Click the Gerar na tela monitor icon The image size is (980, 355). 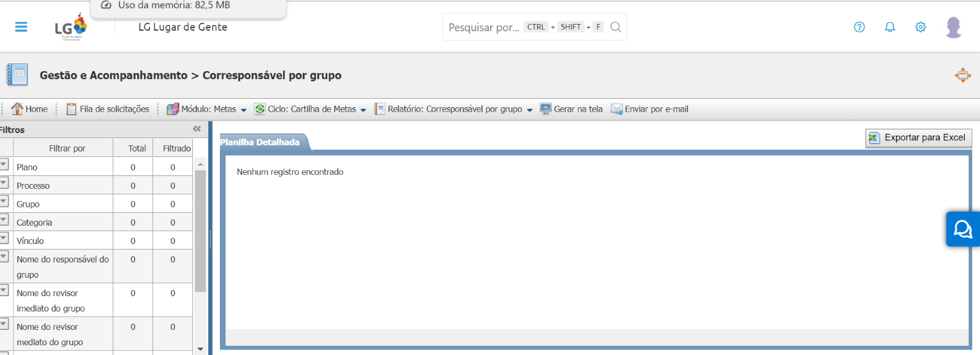pos(546,109)
